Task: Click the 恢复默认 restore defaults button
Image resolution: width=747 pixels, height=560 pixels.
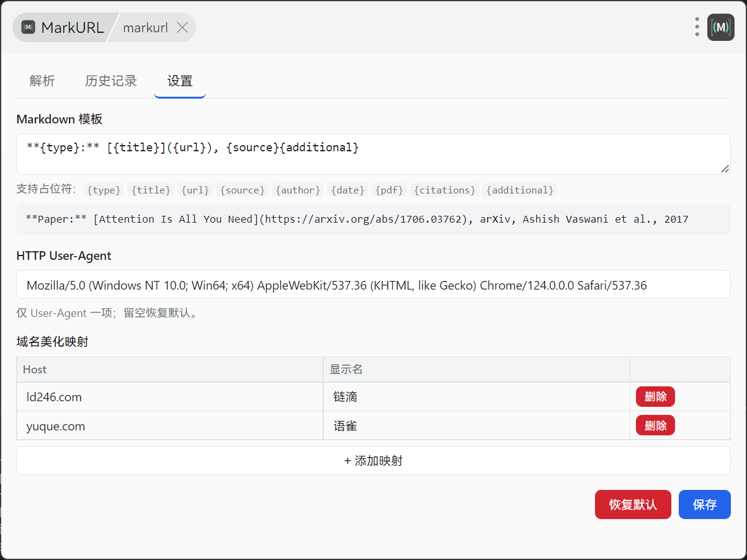Action: [633, 504]
